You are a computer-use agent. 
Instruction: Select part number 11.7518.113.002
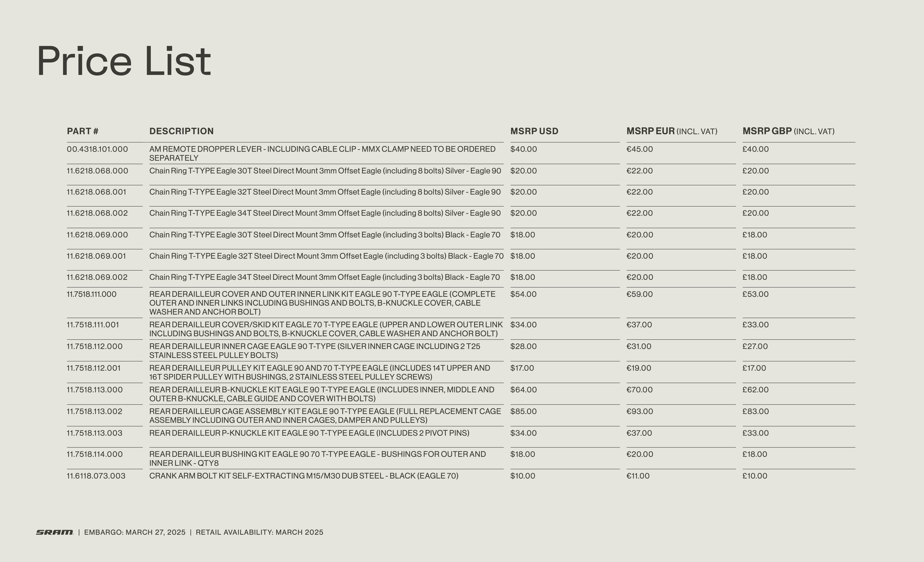95,411
